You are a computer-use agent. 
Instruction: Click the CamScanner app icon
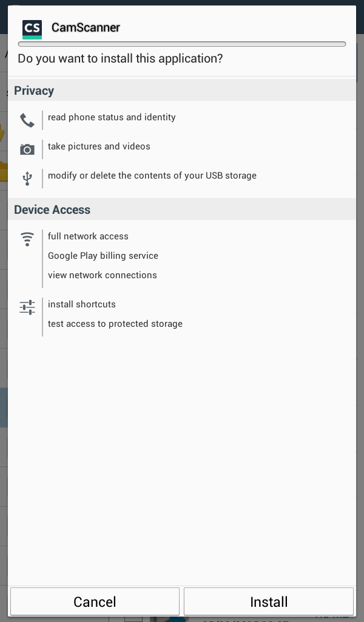[32, 29]
